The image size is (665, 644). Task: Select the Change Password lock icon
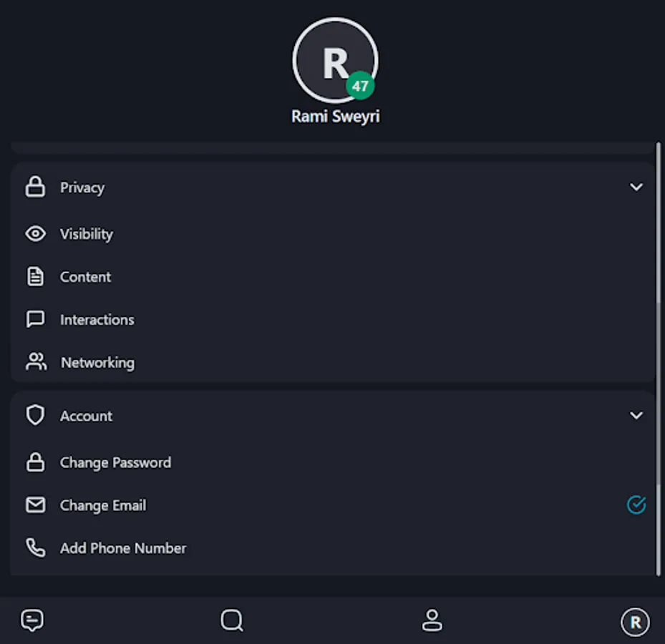click(36, 462)
